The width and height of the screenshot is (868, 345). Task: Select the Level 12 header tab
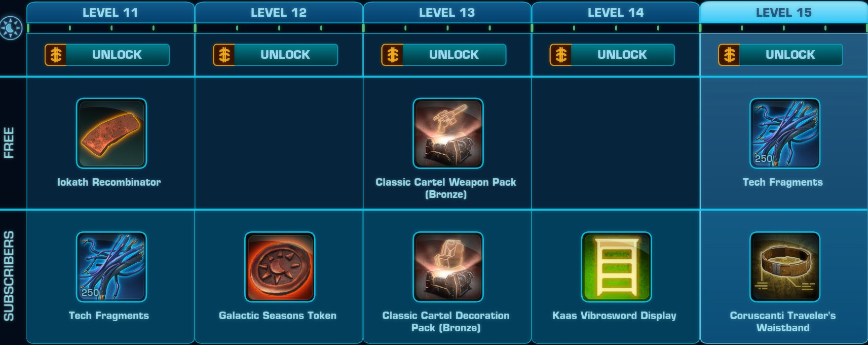[x=279, y=12]
